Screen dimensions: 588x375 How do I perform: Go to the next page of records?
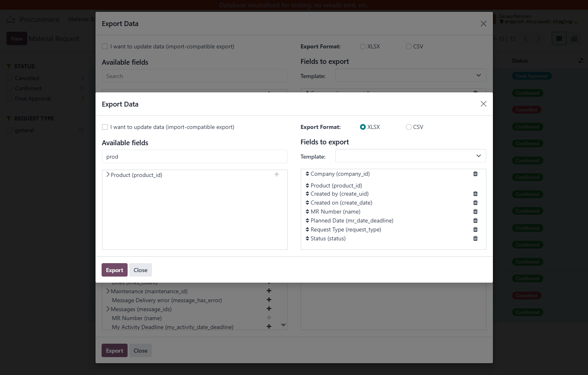539,39
